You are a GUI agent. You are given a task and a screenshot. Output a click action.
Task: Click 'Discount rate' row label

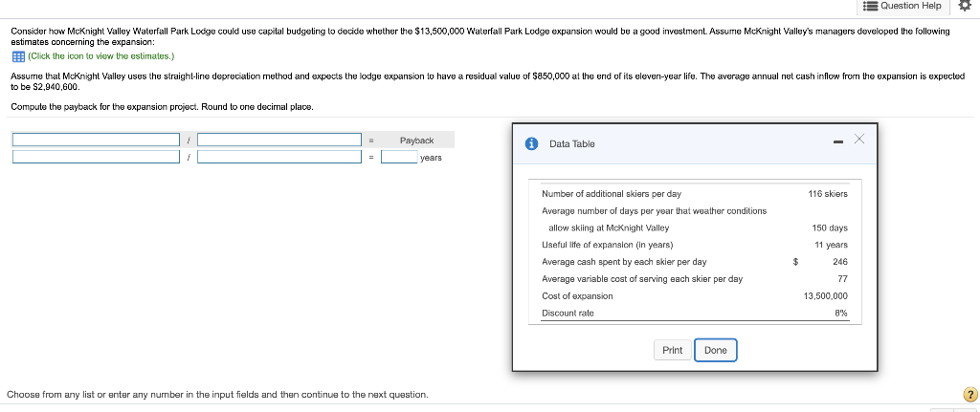coord(568,314)
